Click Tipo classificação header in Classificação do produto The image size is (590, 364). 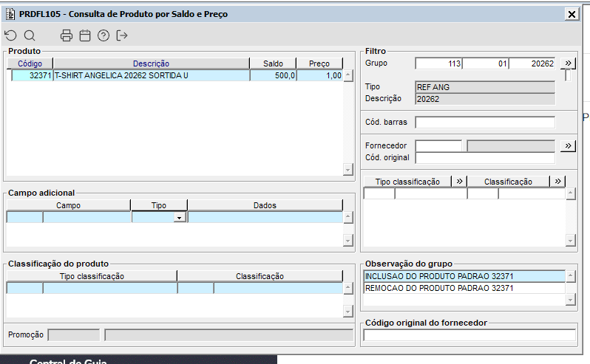click(92, 276)
